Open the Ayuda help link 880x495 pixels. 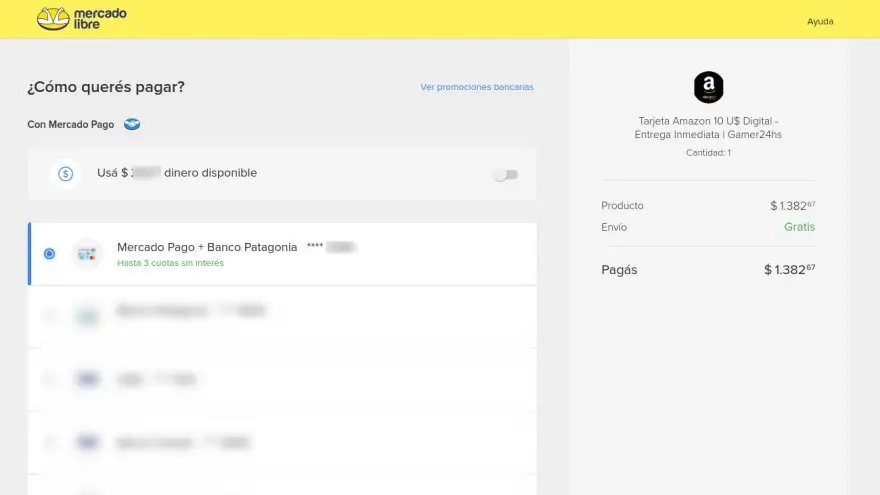pos(820,21)
